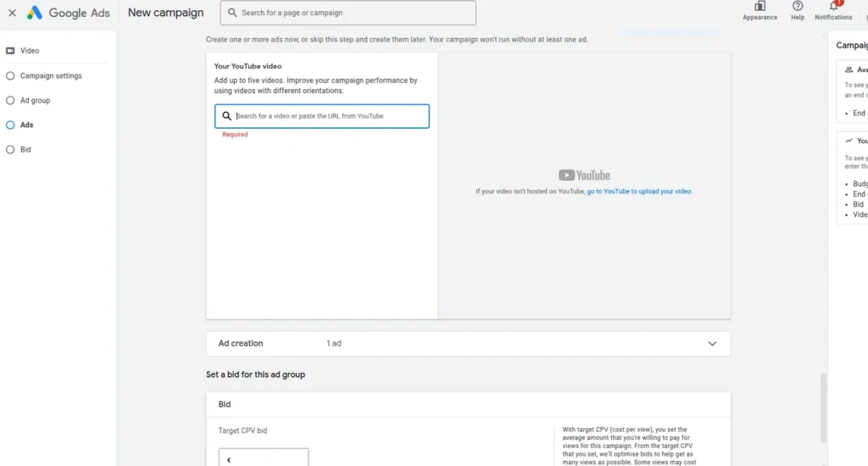The width and height of the screenshot is (868, 466).
Task: Open the Help icon
Action: 797,7
